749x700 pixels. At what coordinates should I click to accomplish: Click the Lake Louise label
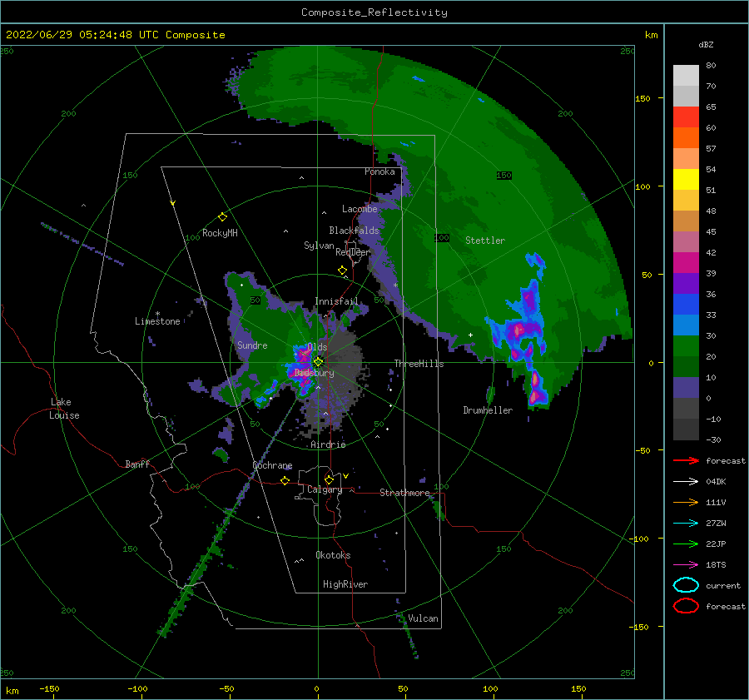coord(64,409)
